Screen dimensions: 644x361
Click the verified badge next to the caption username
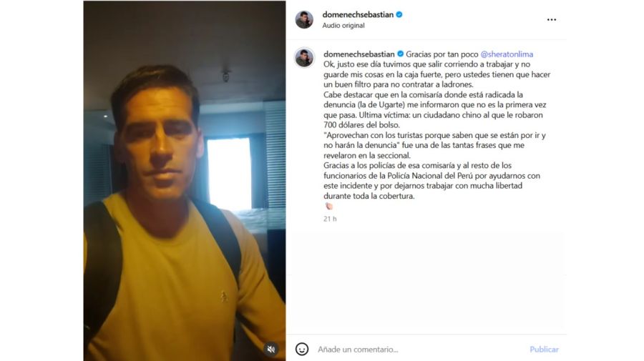coord(401,54)
